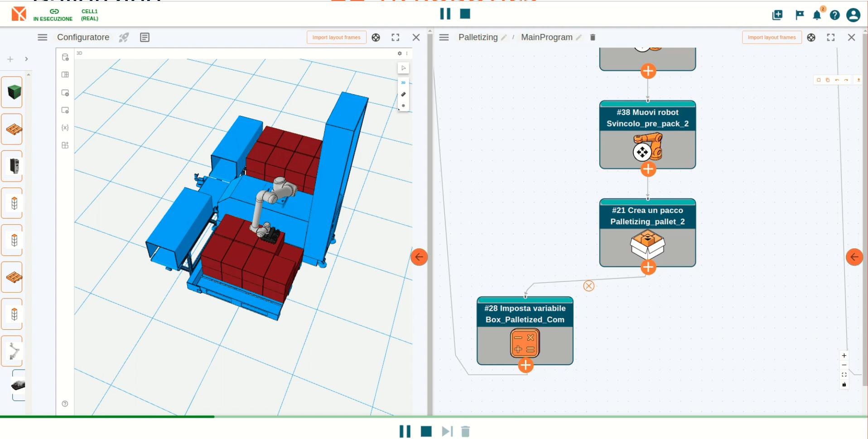Open the rocket icon next to Configuratore
Viewport: 868px width, 439px height.
click(124, 38)
